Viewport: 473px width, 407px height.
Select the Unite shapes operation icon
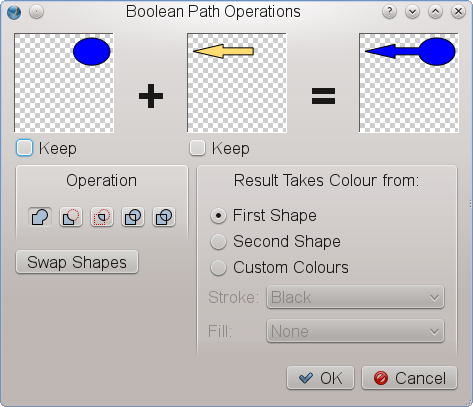(x=40, y=217)
